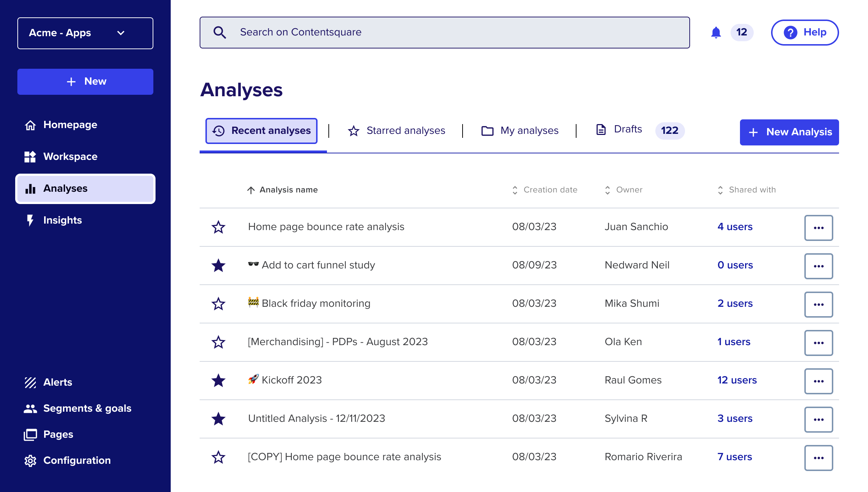Click the Homepage house icon in sidebar
This screenshot has width=868, height=492.
pos(30,125)
